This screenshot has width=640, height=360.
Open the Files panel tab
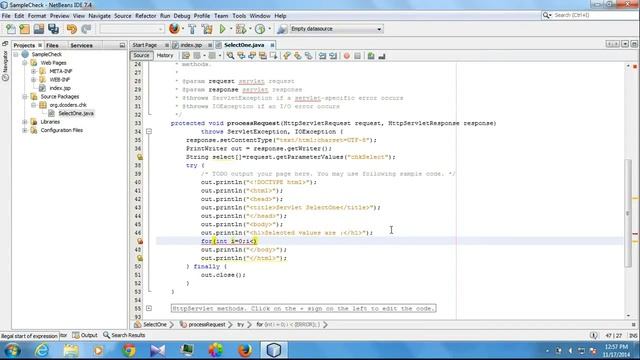52,45
